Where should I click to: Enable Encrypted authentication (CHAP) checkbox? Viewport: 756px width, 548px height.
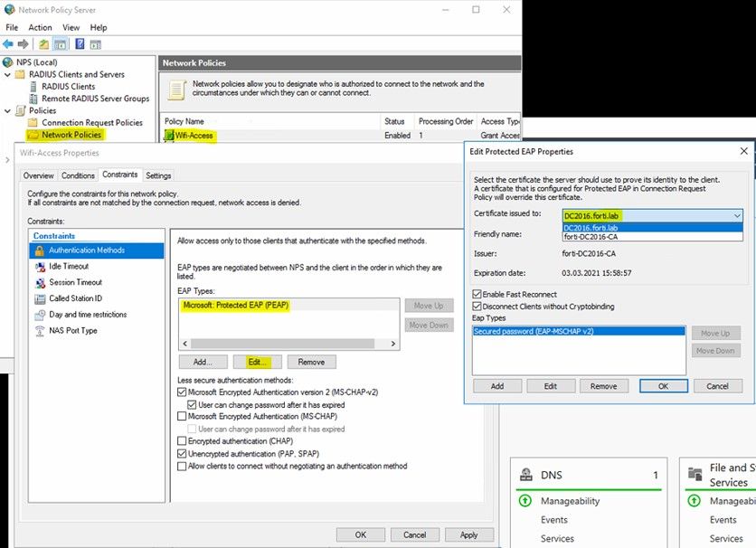(182, 441)
